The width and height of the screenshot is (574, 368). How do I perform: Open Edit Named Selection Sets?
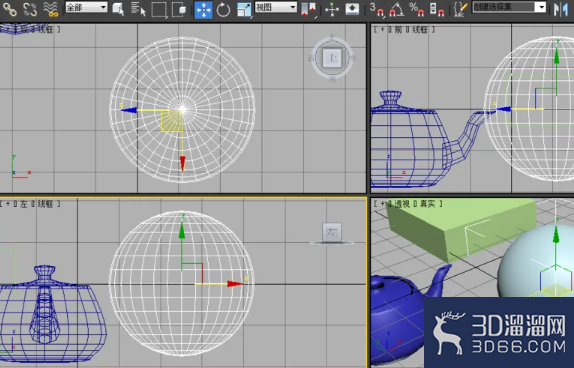[461, 9]
